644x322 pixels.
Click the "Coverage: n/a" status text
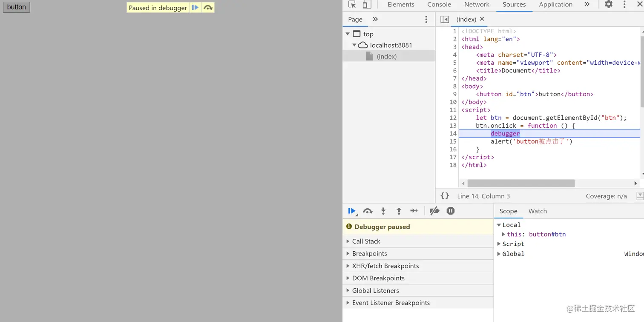607,196
